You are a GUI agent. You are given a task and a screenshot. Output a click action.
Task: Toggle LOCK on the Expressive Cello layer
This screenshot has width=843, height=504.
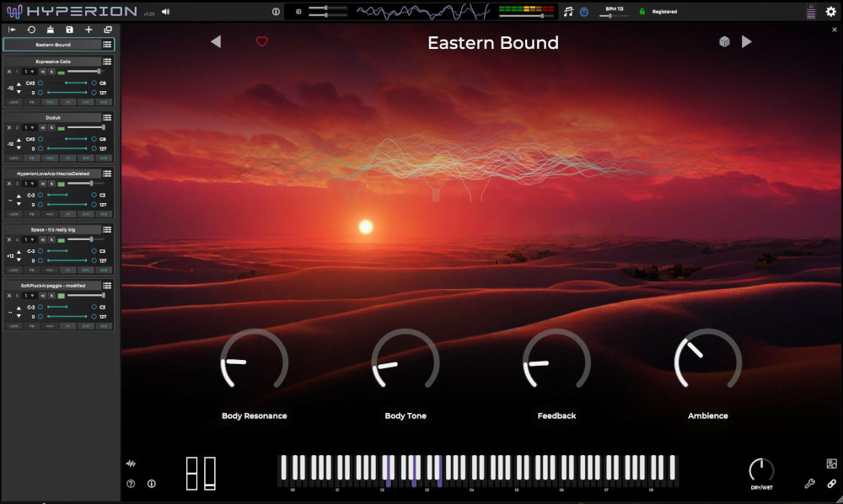pyautogui.click(x=13, y=102)
